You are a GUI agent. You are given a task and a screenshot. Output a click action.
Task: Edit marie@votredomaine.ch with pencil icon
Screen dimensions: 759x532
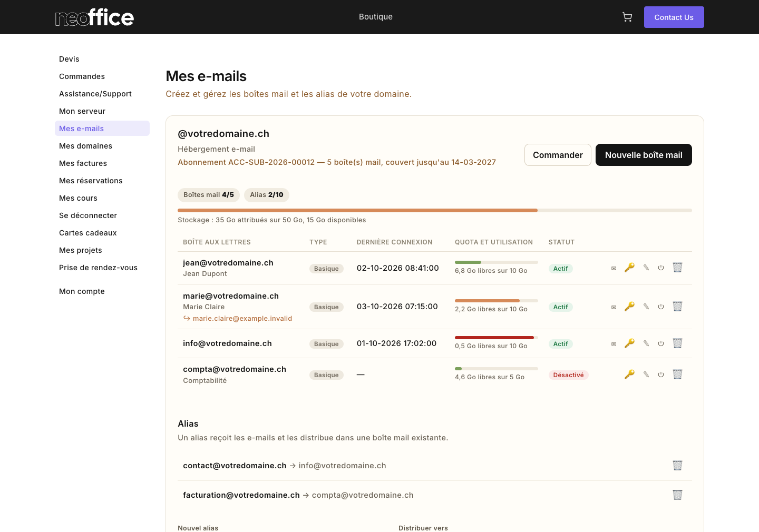[x=646, y=307]
